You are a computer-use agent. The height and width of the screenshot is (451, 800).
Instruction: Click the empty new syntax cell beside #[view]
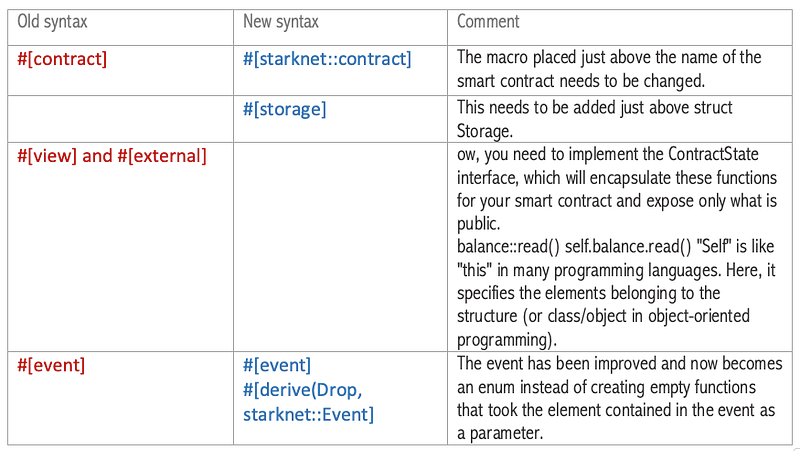tap(340, 247)
